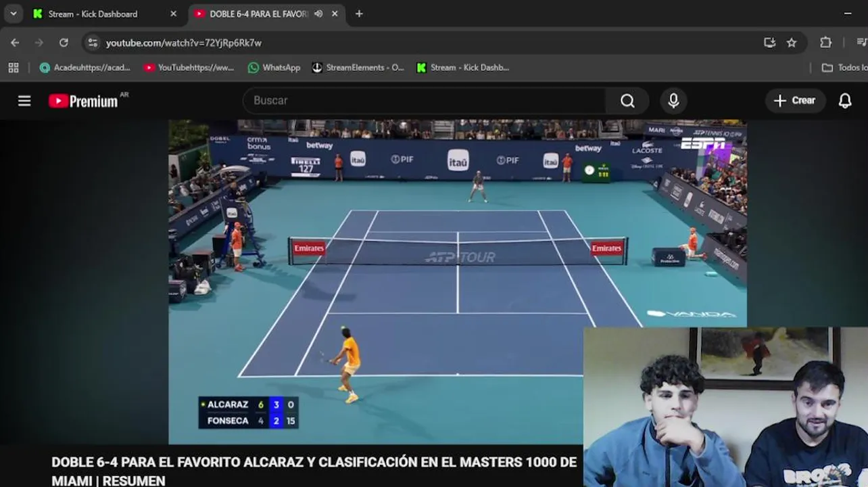Viewport: 868px width, 487px height.
Task: Close the DOBLE 6-4 YouTube tab
Action: point(335,14)
